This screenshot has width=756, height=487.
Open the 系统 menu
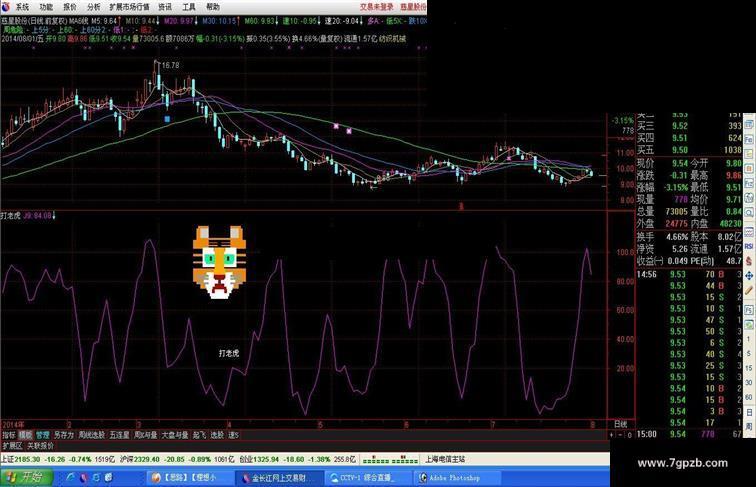[22, 7]
